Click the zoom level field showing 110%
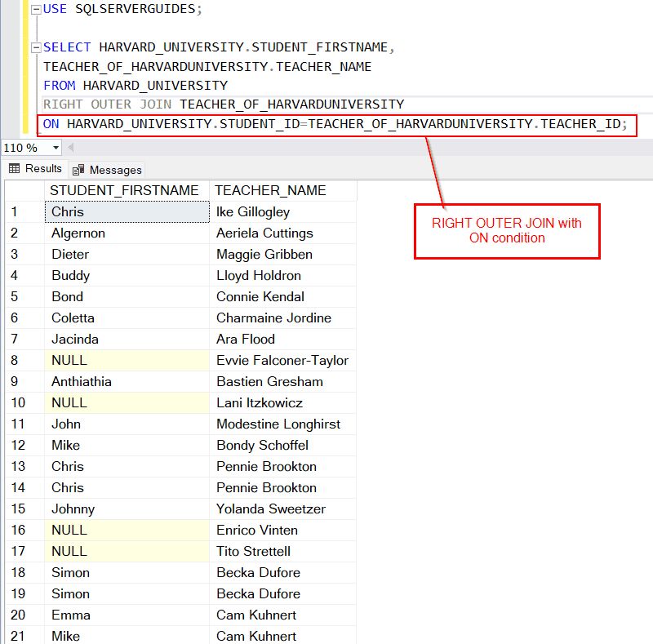 point(24,148)
